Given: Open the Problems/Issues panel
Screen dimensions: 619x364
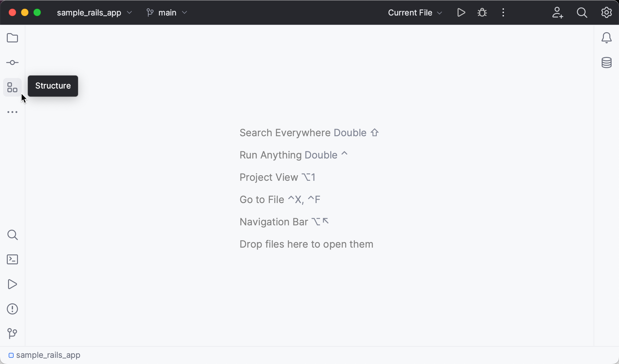Looking at the screenshot, I should pos(12,309).
